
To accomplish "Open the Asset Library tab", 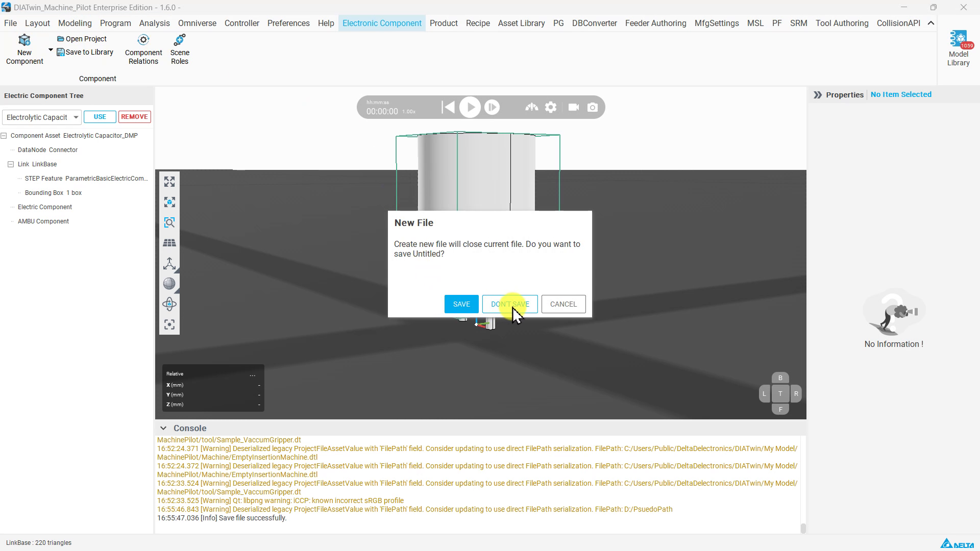I will point(521,23).
